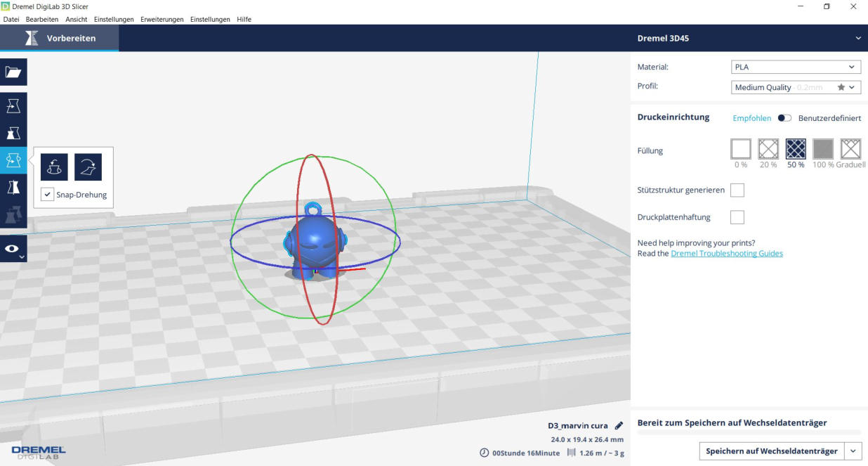Click Speichern auf Wechseldatenträger button
Screen dimensions: 868x466
pyautogui.click(x=772, y=451)
